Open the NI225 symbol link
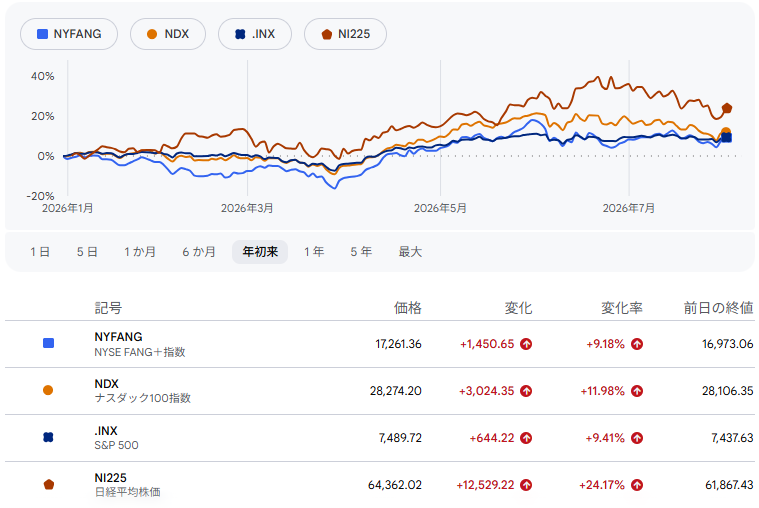The height and width of the screenshot is (508, 759). click(x=110, y=477)
